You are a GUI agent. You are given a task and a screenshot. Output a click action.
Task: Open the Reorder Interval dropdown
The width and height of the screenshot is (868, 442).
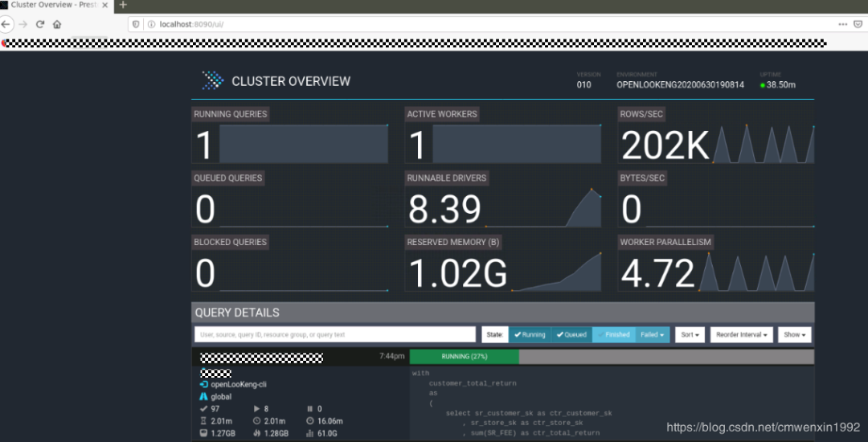coord(741,334)
